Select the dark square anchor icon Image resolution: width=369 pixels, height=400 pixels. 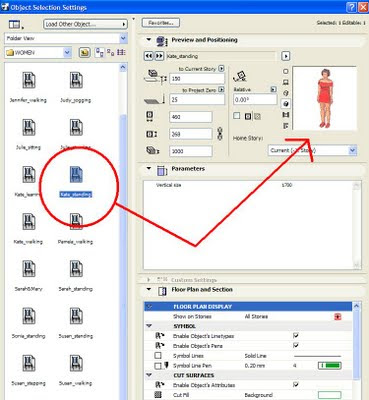point(248,116)
